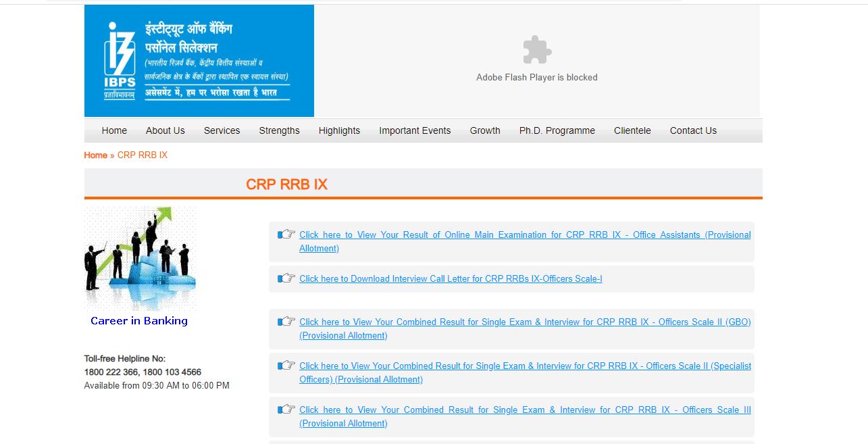Click the hand icon beside Specialist Officers result
This screenshot has width=868, height=444.
[286, 366]
